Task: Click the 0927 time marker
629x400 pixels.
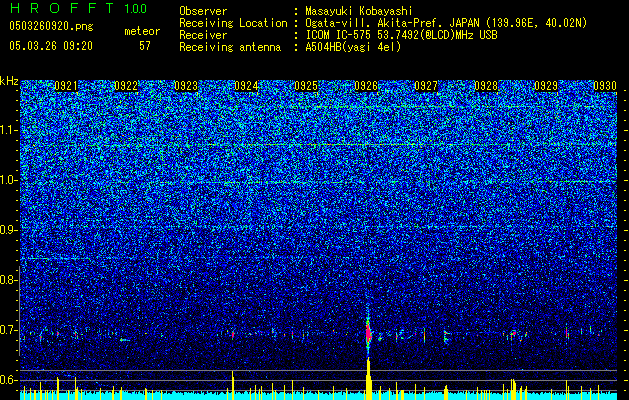Action: 426,86
